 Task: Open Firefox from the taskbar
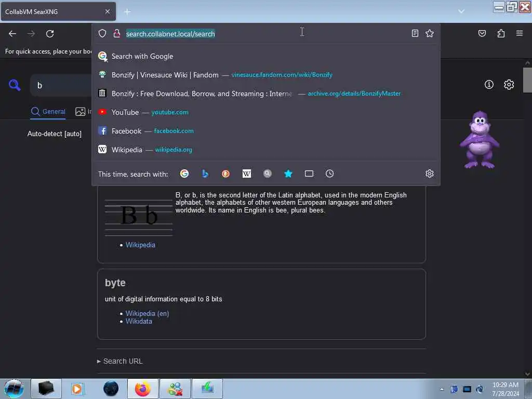(143, 389)
